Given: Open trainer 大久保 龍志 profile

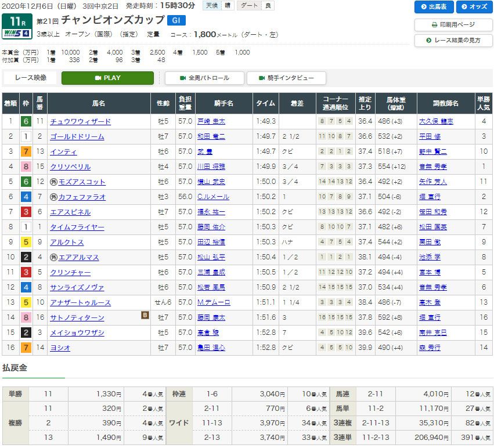Looking at the screenshot, I should pyautogui.click(x=435, y=122).
